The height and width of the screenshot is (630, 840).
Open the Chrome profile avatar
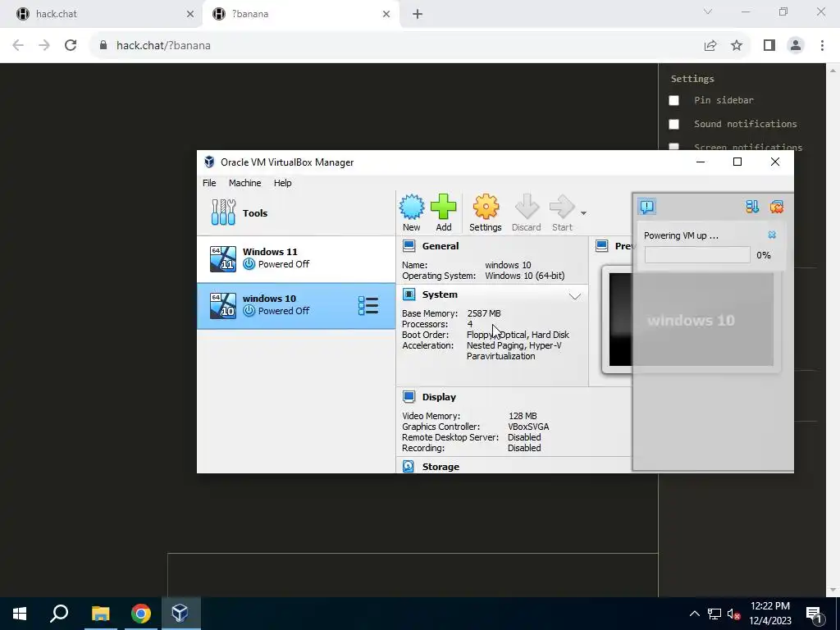point(796,46)
